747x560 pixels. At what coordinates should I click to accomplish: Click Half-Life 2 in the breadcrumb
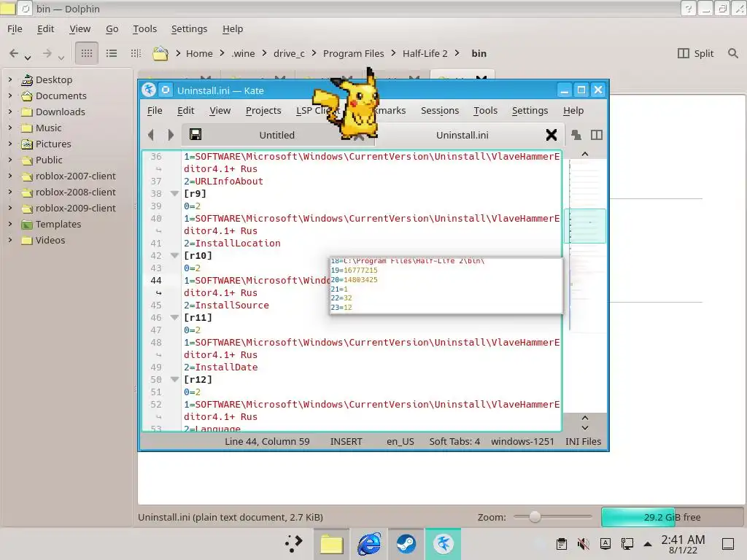(x=425, y=53)
